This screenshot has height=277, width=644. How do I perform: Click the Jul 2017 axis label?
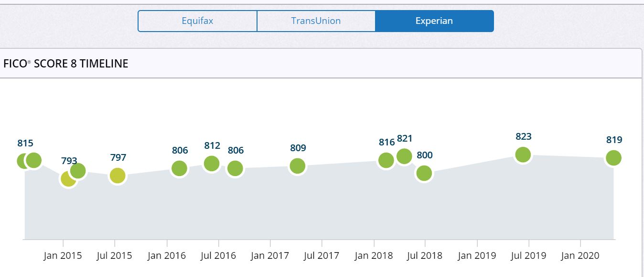click(321, 255)
